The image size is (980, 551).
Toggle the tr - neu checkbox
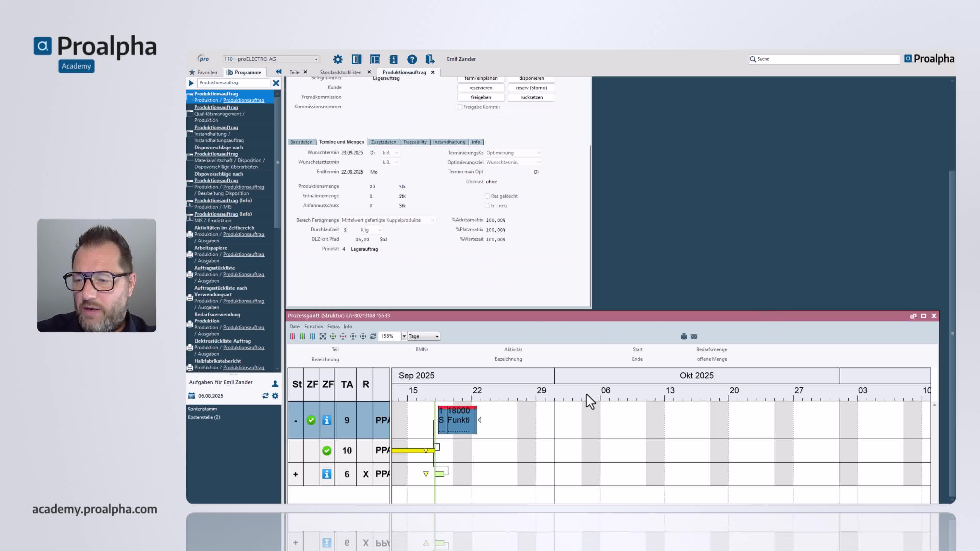pos(487,205)
